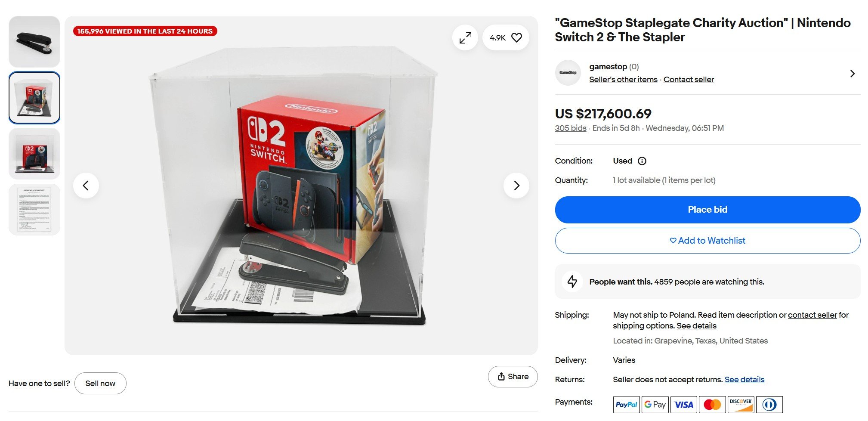Click the GameStop seller avatar
This screenshot has width=868, height=421.
coord(568,73)
